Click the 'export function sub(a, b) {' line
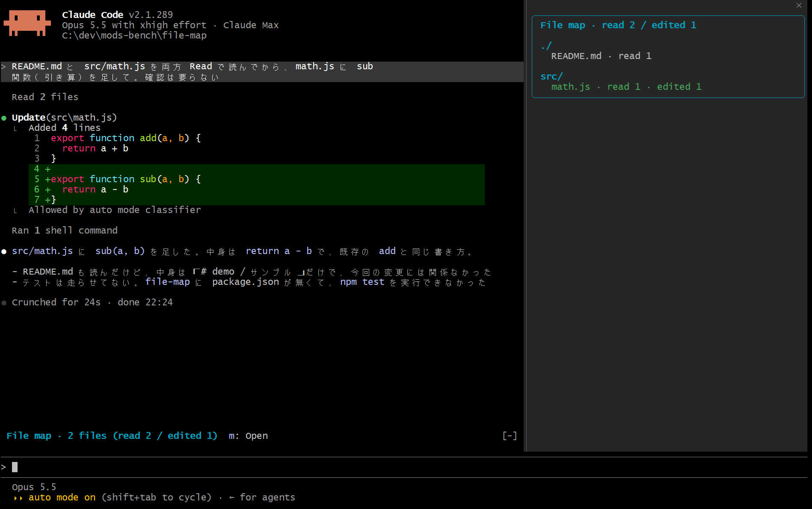The image size is (812, 509). (126, 179)
